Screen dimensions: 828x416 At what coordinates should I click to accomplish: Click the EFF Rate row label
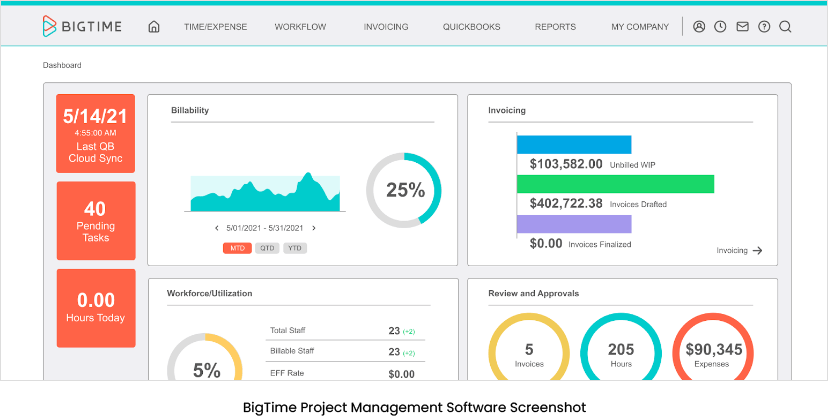tap(287, 373)
